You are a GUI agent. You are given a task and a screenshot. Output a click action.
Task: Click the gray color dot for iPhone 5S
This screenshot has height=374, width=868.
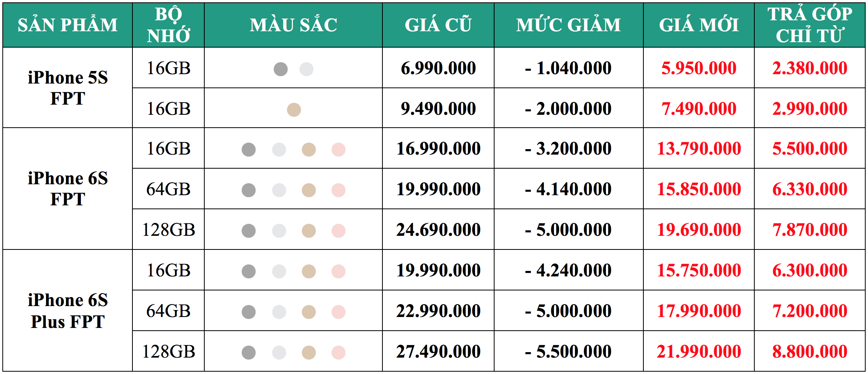280,69
